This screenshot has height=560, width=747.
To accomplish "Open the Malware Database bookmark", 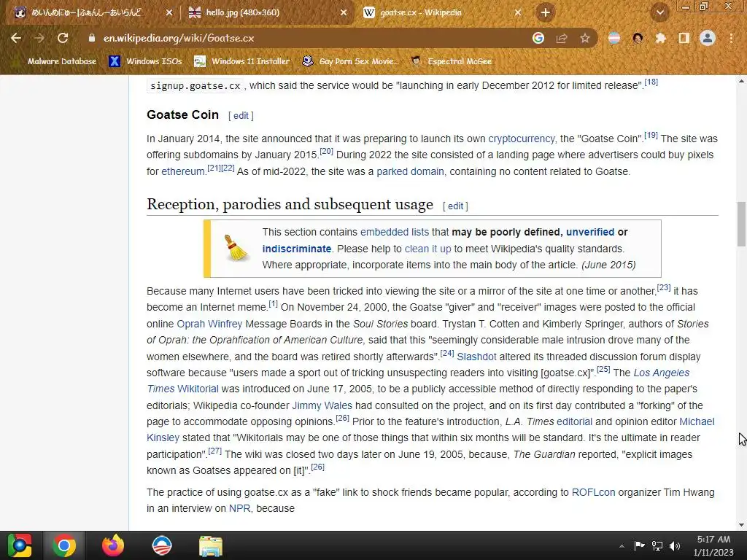I will point(55,61).
